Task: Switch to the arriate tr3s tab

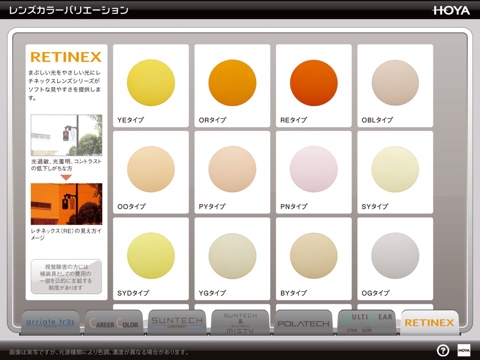Action: pyautogui.click(x=50, y=323)
